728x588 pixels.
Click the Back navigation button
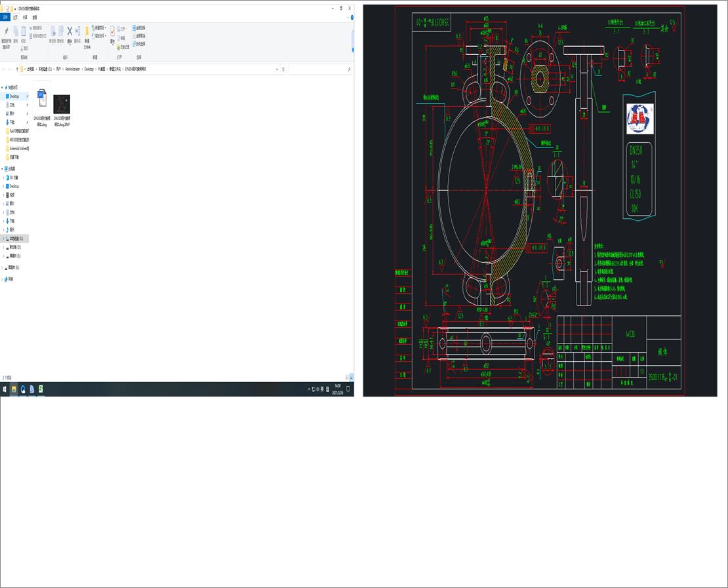pos(5,69)
